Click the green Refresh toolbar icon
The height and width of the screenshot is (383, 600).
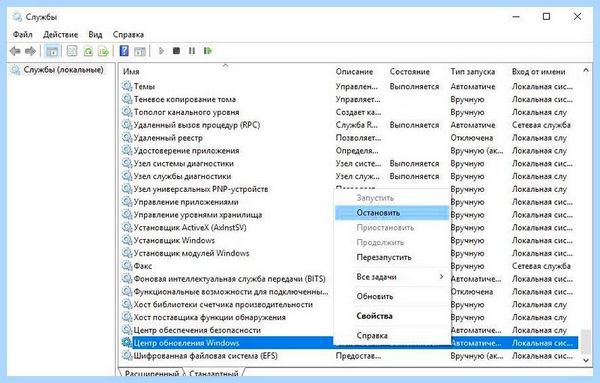tap(88, 51)
